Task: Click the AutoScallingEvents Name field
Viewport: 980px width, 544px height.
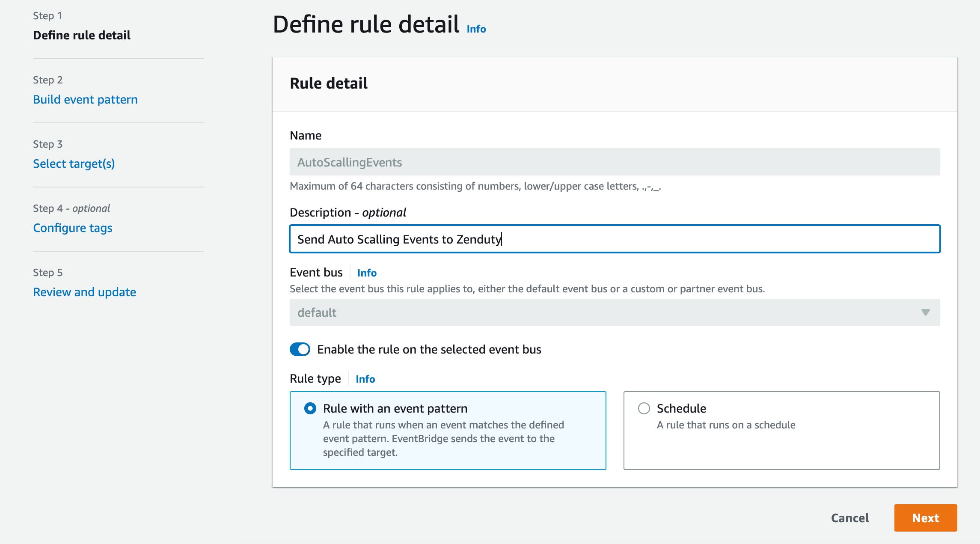Action: click(x=615, y=162)
